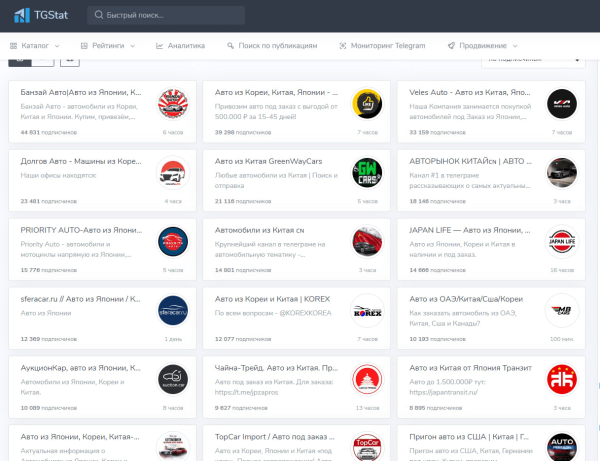The image size is (600, 461).
Task: Go to Поиск по публикациям
Action: click(x=272, y=46)
